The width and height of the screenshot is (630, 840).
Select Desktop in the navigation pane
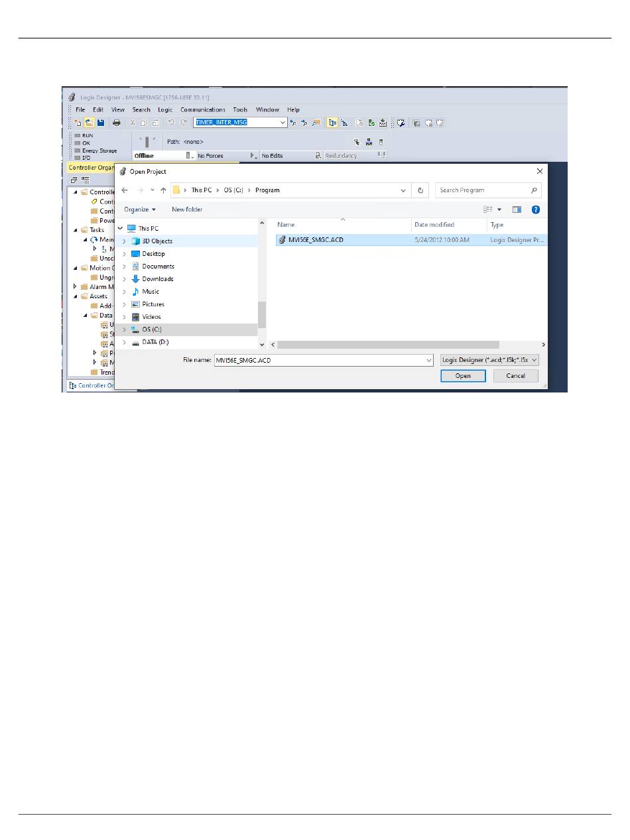click(x=153, y=254)
